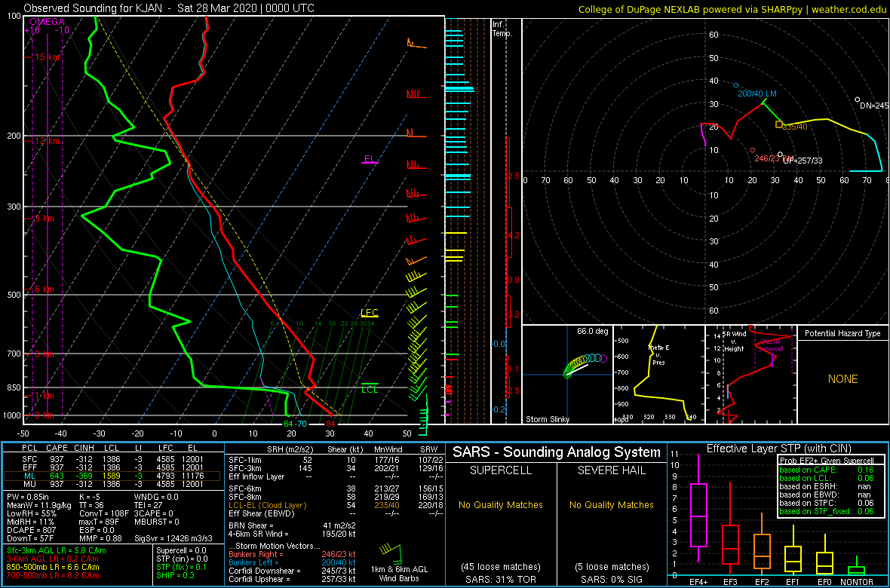Click the yellow NONE hazard type
This screenshot has width=890, height=588.
point(842,379)
